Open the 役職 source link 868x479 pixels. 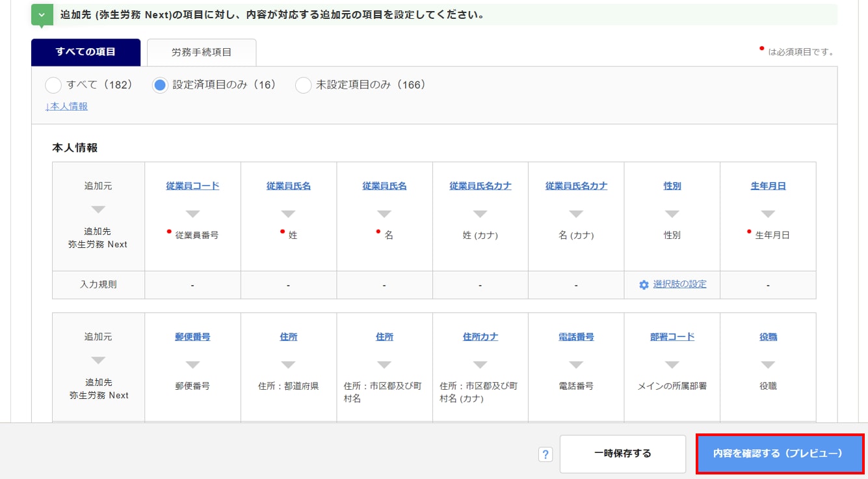point(768,337)
